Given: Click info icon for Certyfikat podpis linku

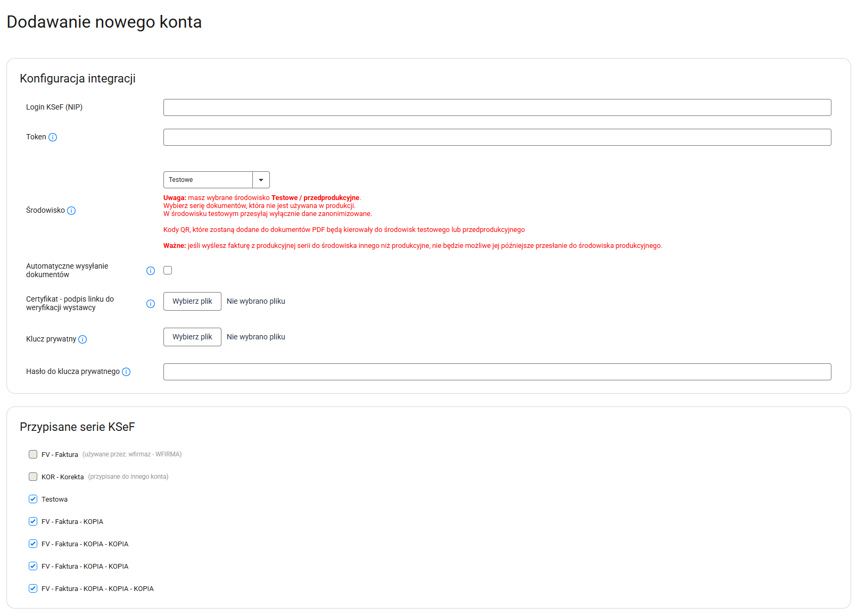Looking at the screenshot, I should click(151, 304).
